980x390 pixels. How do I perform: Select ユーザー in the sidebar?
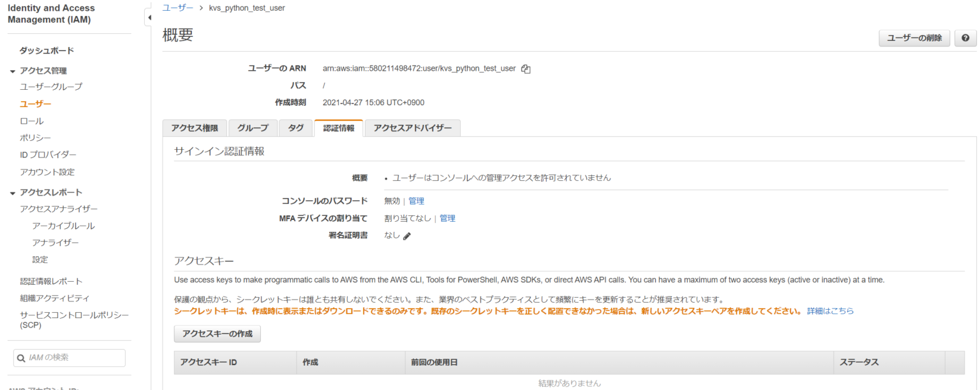coord(36,104)
